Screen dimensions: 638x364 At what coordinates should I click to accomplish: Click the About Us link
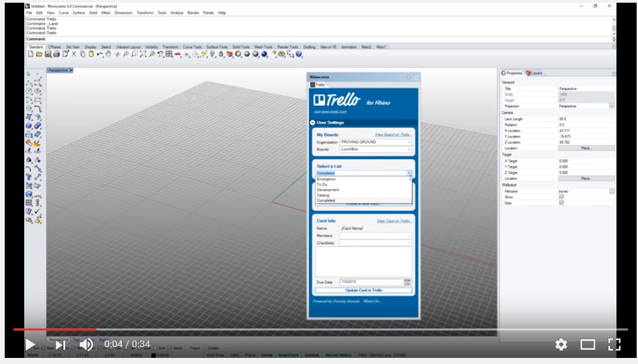pos(371,301)
